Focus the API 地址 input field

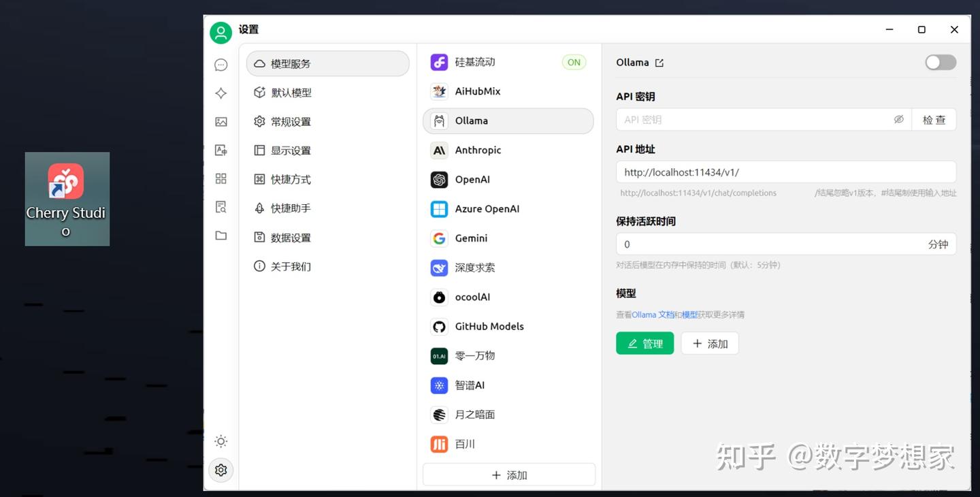click(786, 172)
